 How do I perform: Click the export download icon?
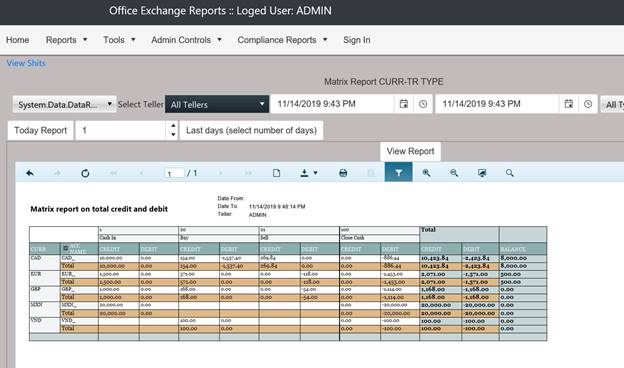coord(304,173)
